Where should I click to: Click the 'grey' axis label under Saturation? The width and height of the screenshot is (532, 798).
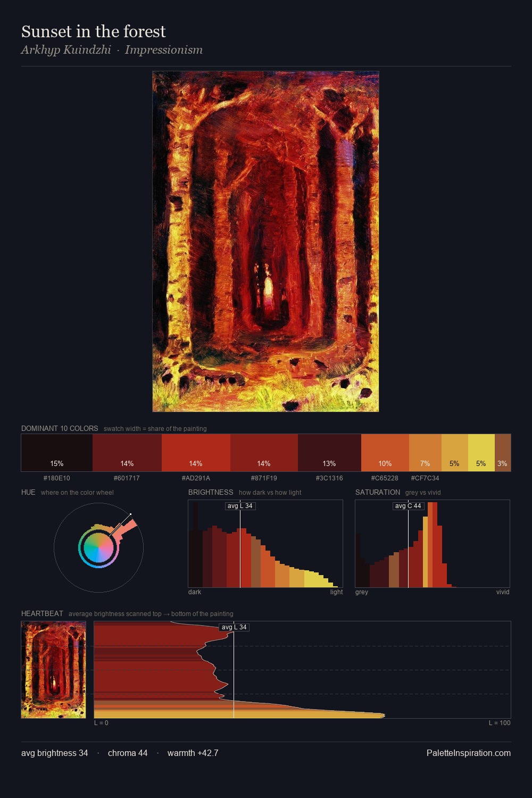pyautogui.click(x=362, y=592)
